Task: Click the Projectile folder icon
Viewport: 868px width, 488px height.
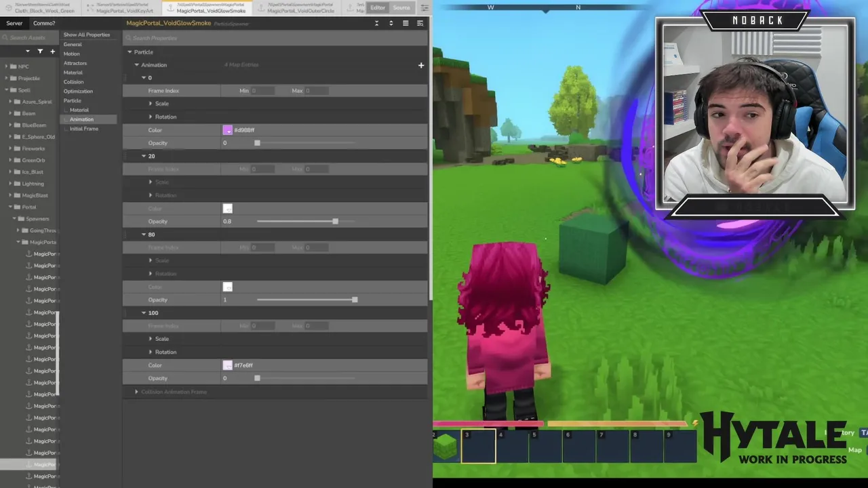Action: click(x=14, y=78)
